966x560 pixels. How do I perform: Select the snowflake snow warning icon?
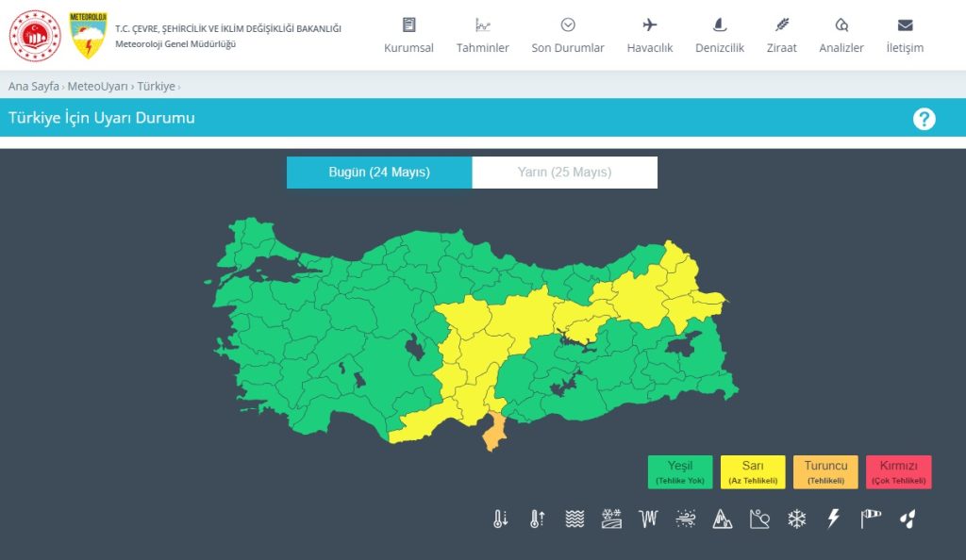(x=796, y=519)
